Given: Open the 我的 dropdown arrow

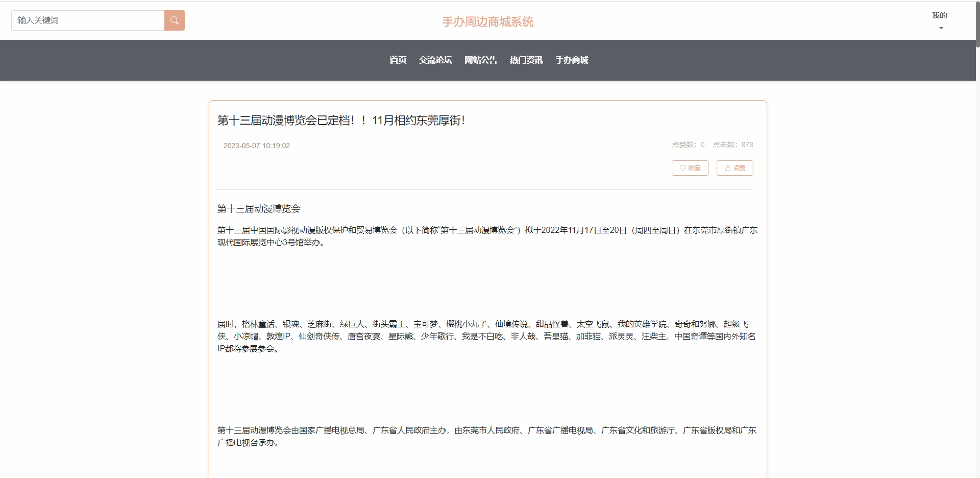Looking at the screenshot, I should pyautogui.click(x=941, y=29).
